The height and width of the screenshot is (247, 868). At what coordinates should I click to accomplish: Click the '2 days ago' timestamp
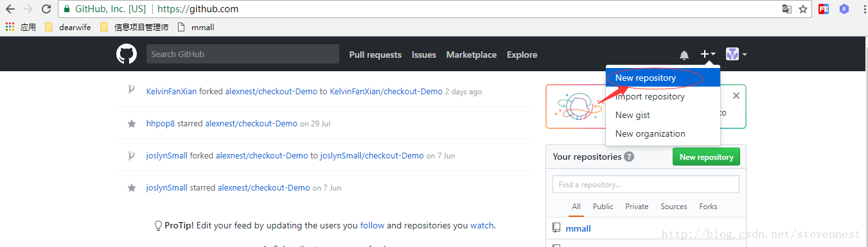463,92
